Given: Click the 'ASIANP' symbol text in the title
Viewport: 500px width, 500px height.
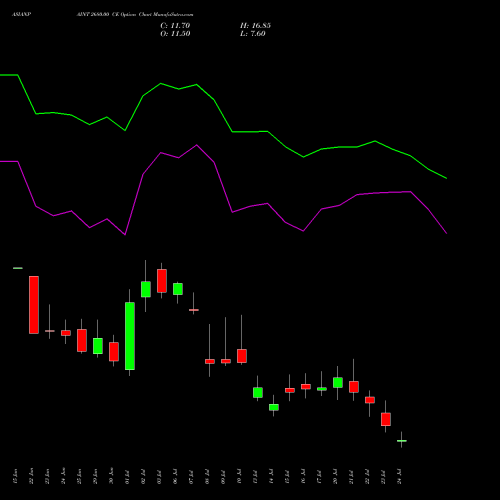Looking at the screenshot, I should 22,15.
